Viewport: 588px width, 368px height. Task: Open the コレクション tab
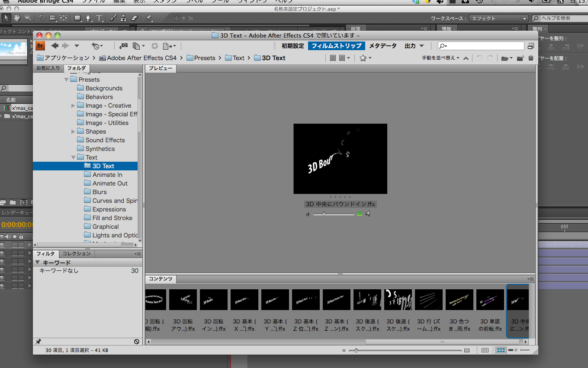pos(77,254)
